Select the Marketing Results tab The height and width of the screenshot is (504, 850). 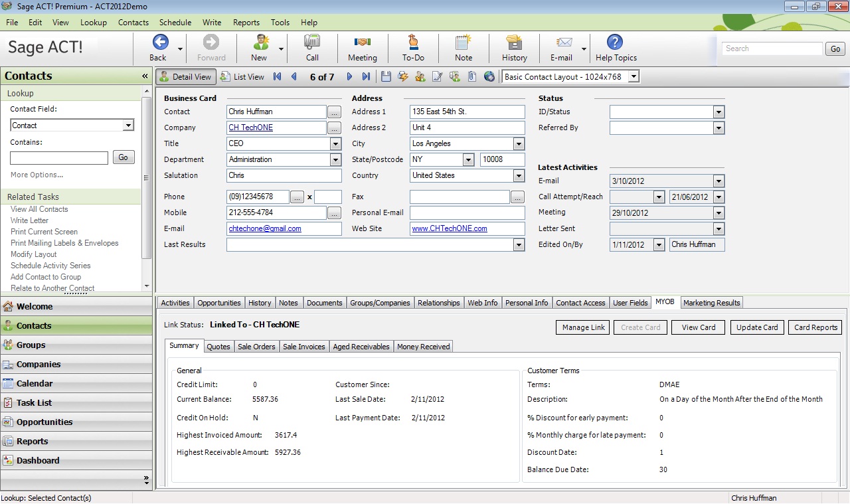[712, 303]
